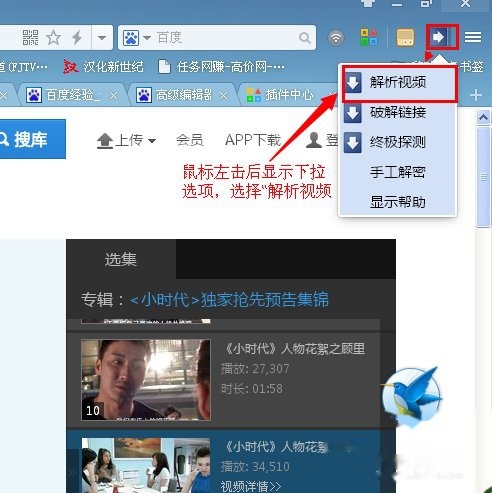Open 任务网赚-高价网 bookmark
The image size is (492, 493).
(222, 67)
